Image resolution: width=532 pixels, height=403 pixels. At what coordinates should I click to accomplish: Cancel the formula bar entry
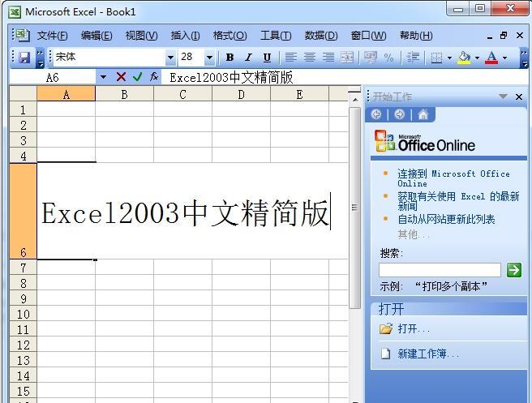(121, 77)
